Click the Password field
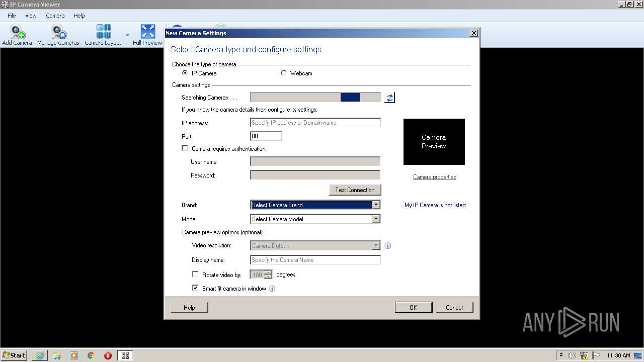Image resolution: width=644 pixels, height=362 pixels. pyautogui.click(x=315, y=175)
